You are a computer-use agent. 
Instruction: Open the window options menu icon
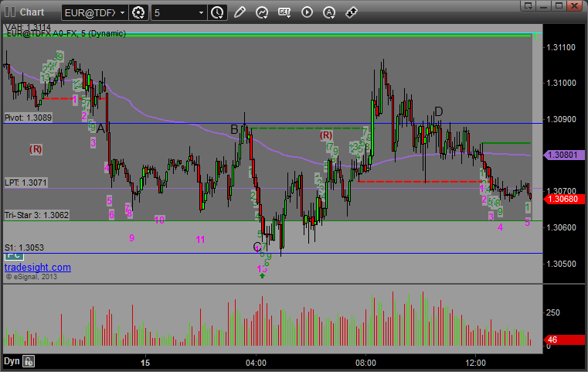tap(528, 5)
